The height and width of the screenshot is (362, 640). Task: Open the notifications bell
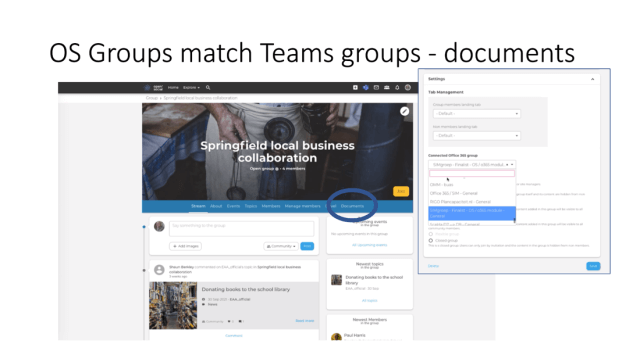pos(397,88)
